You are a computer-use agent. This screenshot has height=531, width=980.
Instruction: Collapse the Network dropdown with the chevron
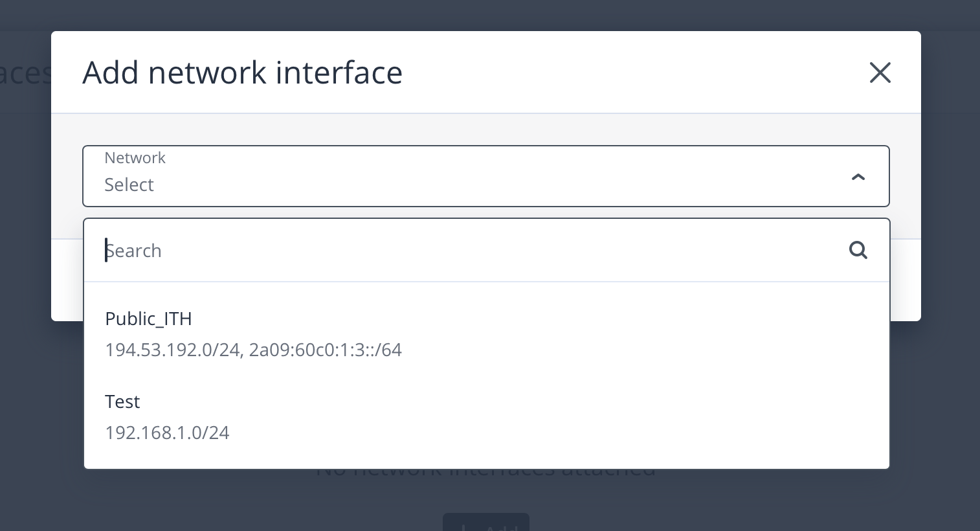click(x=858, y=177)
